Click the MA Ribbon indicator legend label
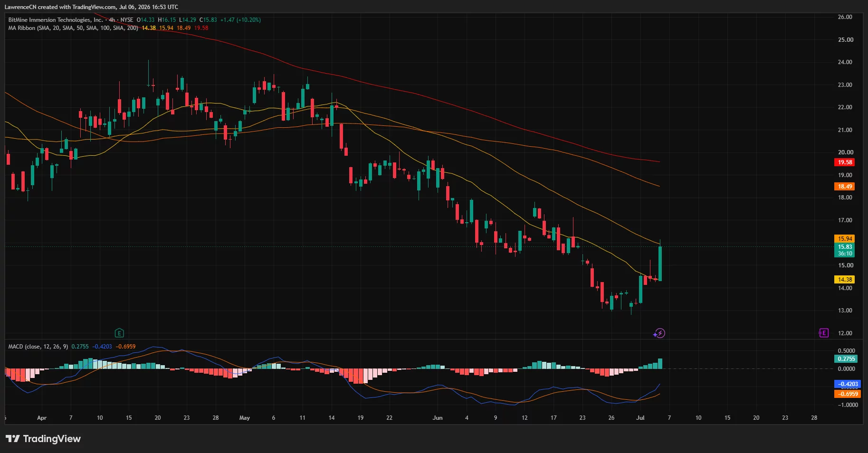Viewport: 868px width, 453px height. tap(73, 28)
